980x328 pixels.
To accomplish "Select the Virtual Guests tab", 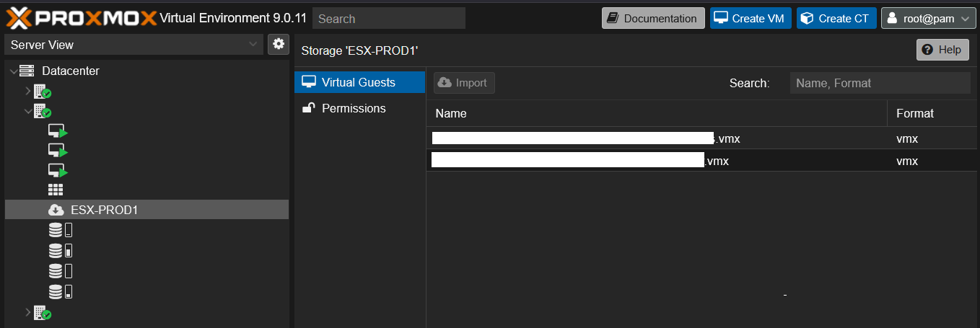I will [x=359, y=82].
